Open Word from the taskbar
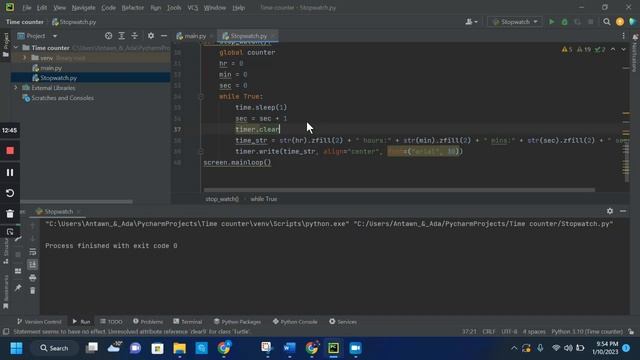The width and height of the screenshot is (640, 360). point(289,348)
